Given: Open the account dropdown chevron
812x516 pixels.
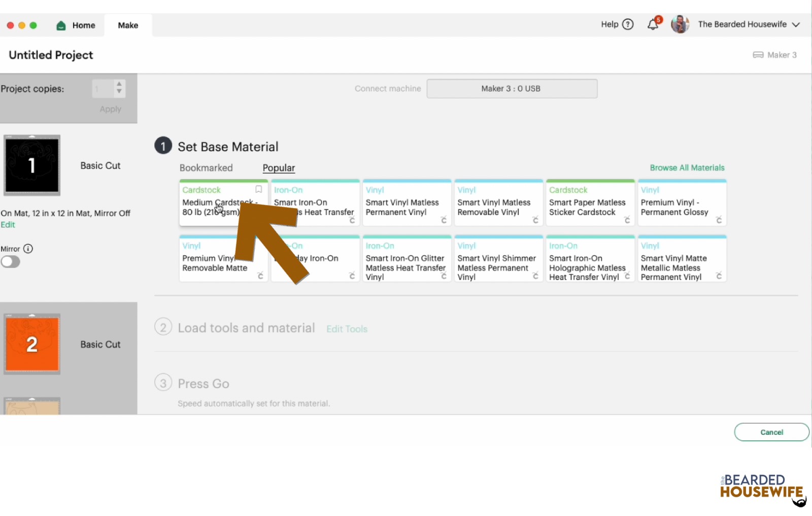Looking at the screenshot, I should [796, 24].
